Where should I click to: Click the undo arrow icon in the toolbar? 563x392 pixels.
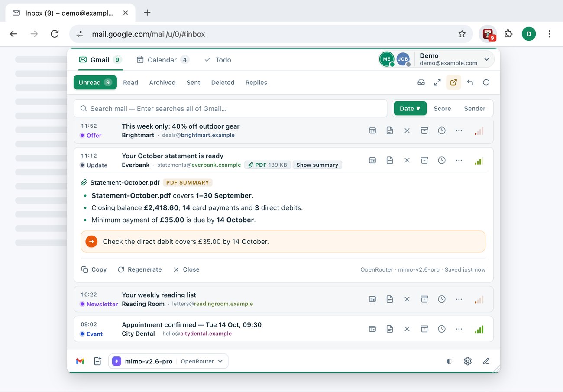click(x=470, y=82)
